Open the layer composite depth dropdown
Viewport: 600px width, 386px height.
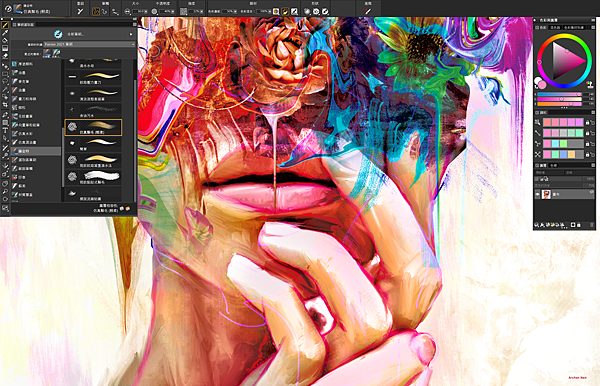point(580,173)
